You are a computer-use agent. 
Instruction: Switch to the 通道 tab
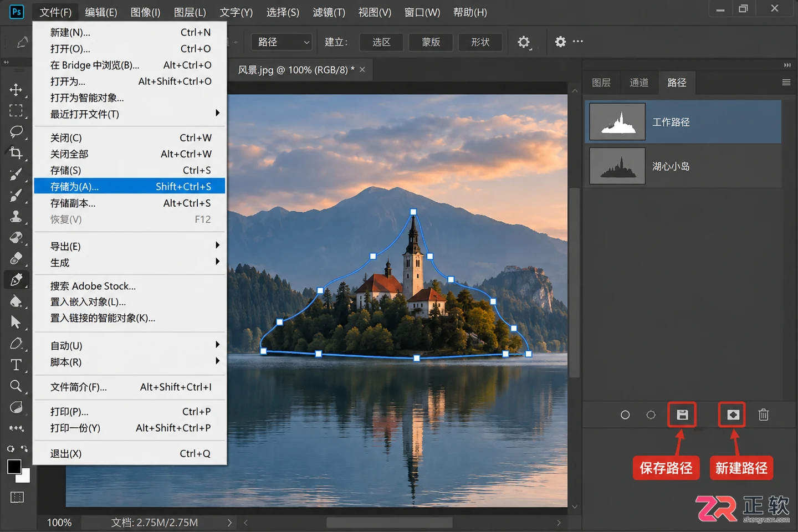(x=639, y=83)
